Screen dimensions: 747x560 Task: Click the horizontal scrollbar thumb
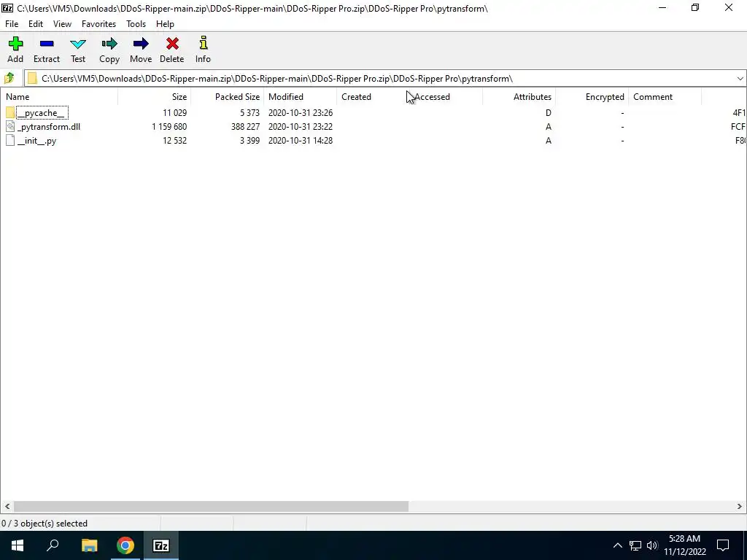tap(211, 506)
